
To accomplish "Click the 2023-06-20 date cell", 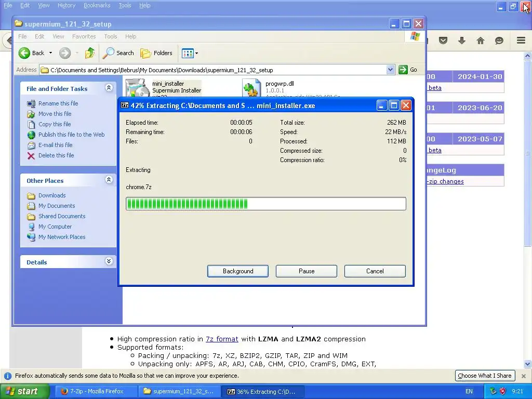I will pyautogui.click(x=480, y=108).
